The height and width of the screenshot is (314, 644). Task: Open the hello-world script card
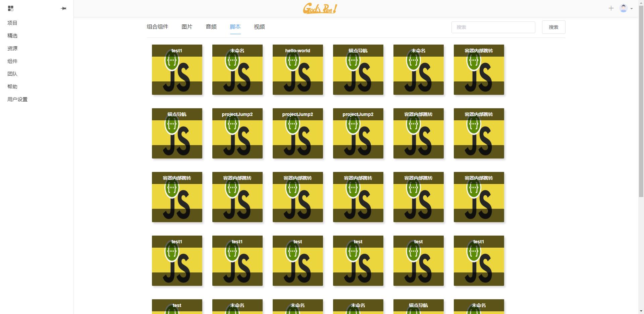[x=298, y=70]
